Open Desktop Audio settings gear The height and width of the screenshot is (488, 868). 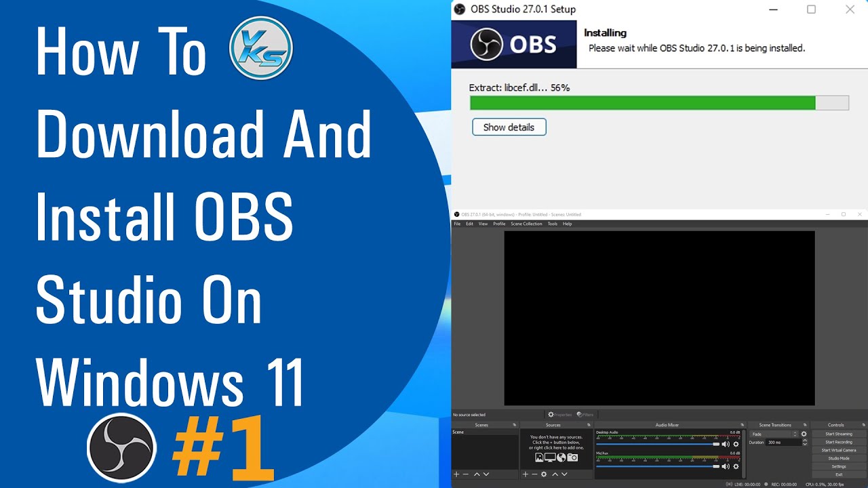736,444
